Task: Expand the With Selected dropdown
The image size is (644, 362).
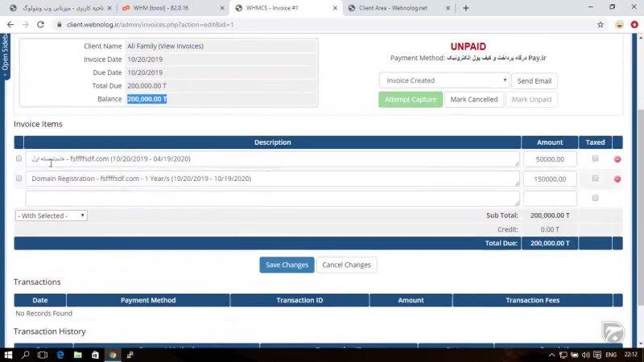Action: [52, 216]
